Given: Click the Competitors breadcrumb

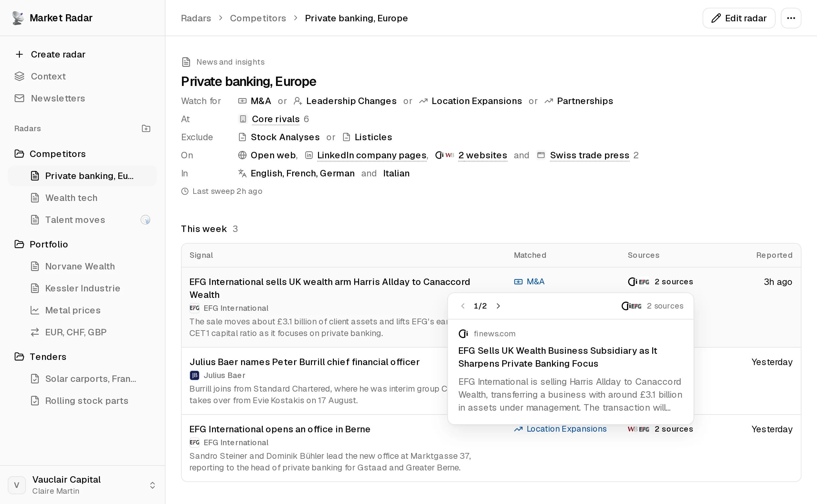Looking at the screenshot, I should tap(258, 18).
